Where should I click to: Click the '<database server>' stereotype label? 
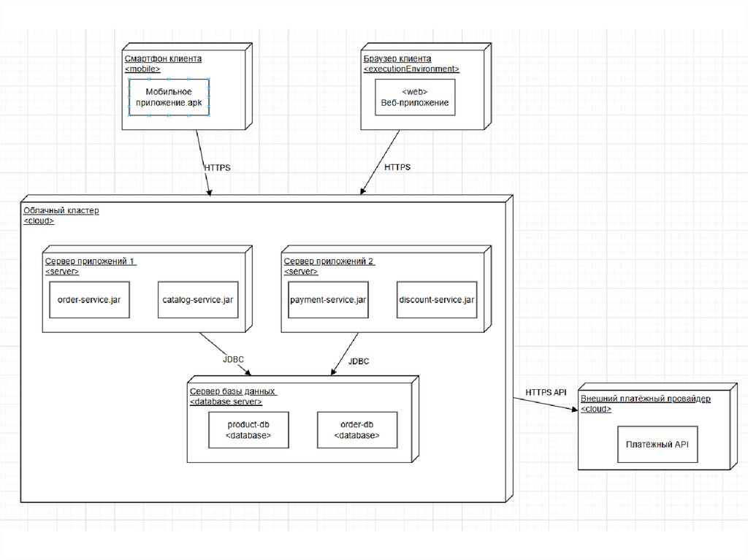pyautogui.click(x=226, y=402)
